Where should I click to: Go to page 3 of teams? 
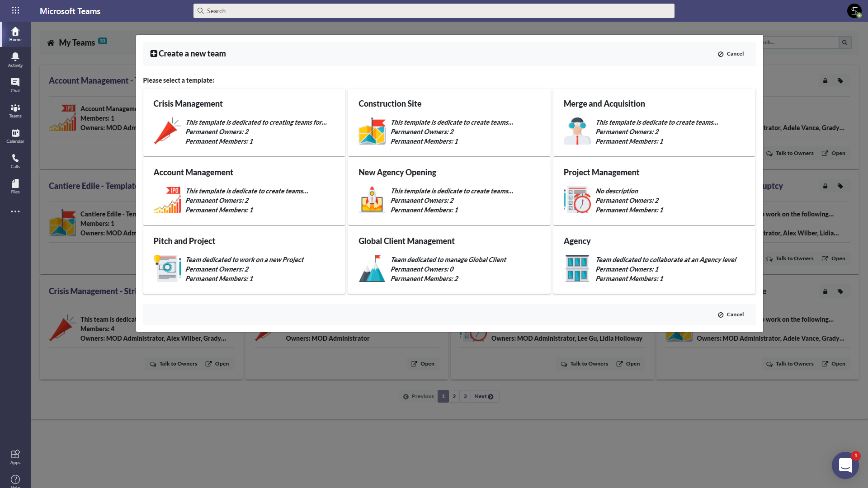coord(465,396)
